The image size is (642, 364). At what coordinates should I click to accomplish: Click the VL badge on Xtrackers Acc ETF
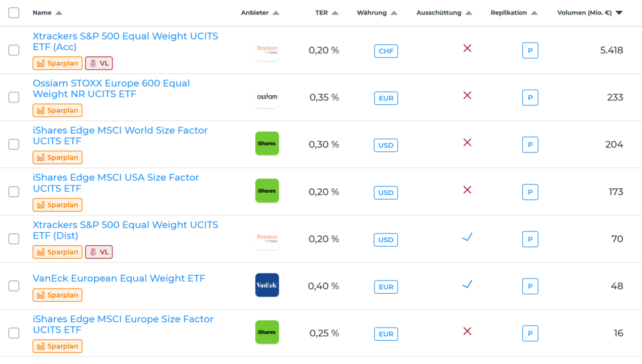pyautogui.click(x=99, y=63)
